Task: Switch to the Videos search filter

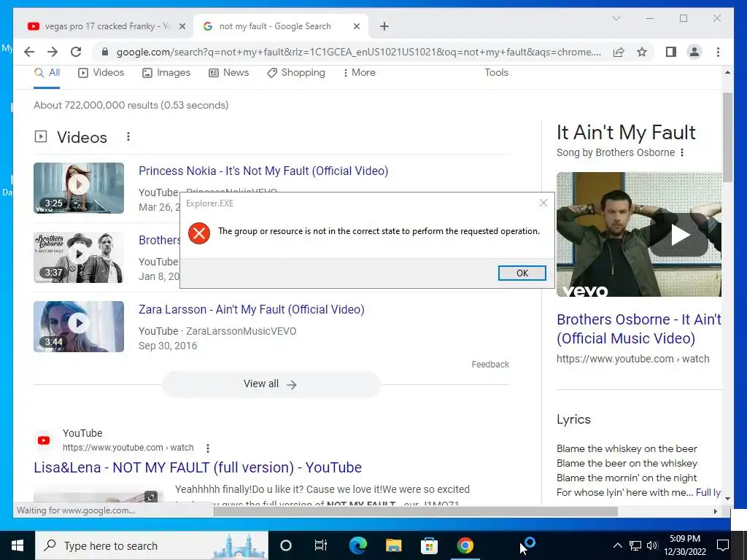Action: (101, 73)
